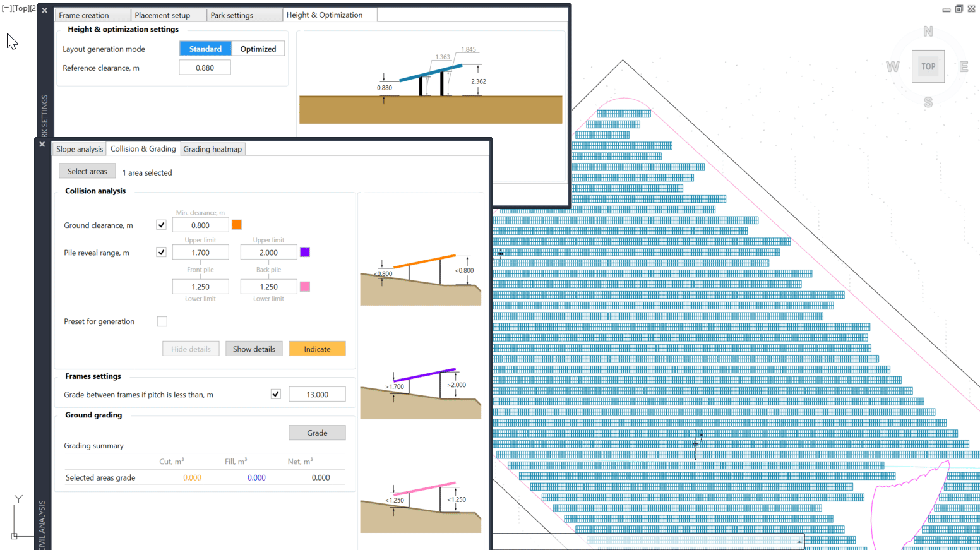Open the Grading heatmap tab

click(213, 149)
